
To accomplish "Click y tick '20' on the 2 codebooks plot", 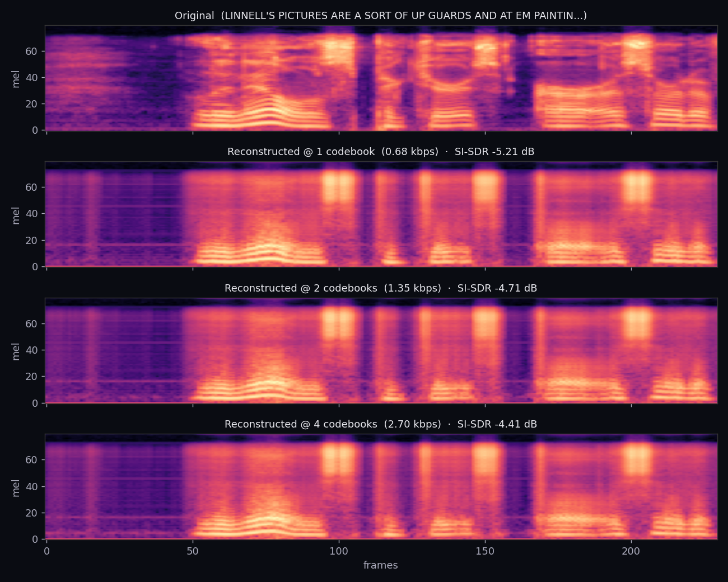I will (x=32, y=377).
